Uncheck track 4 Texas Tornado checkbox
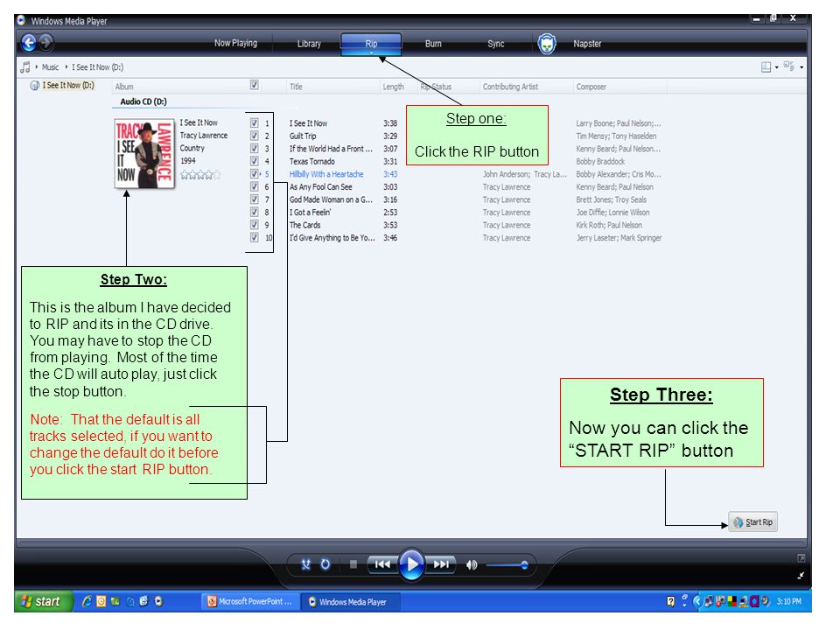The width and height of the screenshot is (840, 630). 255,161
